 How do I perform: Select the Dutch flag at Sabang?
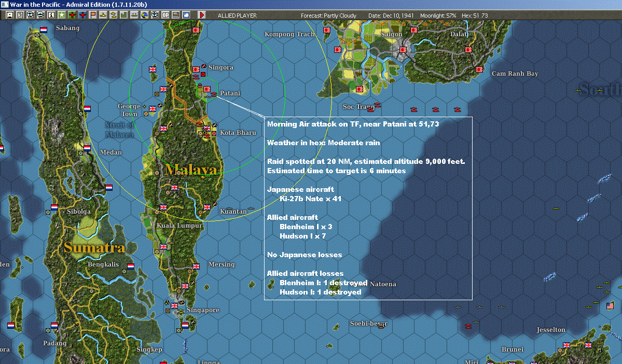point(43,30)
